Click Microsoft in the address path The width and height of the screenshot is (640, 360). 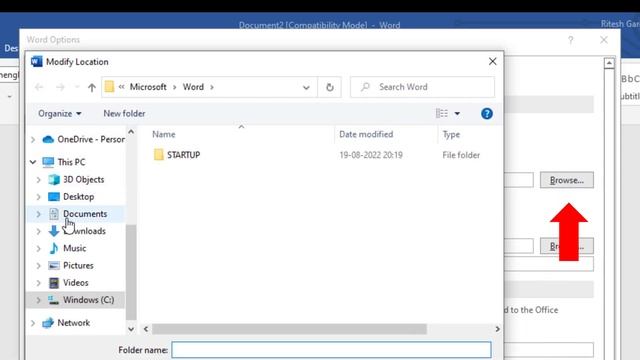(148, 87)
